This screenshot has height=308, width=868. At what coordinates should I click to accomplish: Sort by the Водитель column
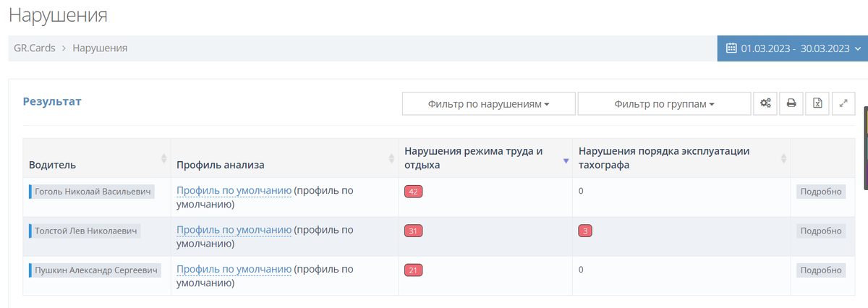click(97, 158)
